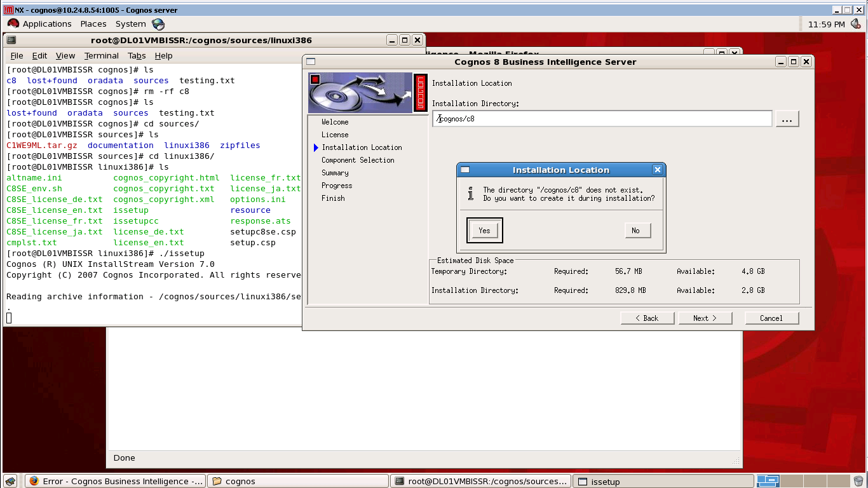Click the Firefox window resize grip corner
The height and width of the screenshot is (488, 868).
[736, 461]
